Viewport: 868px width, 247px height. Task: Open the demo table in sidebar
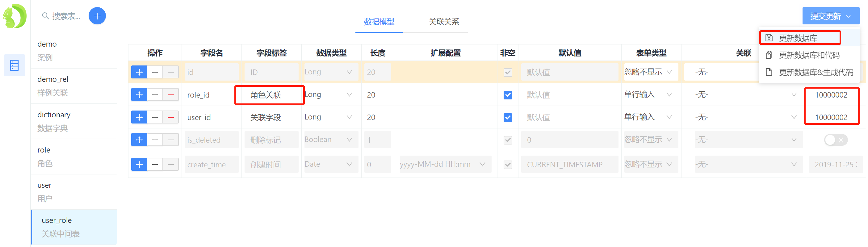tap(74, 51)
